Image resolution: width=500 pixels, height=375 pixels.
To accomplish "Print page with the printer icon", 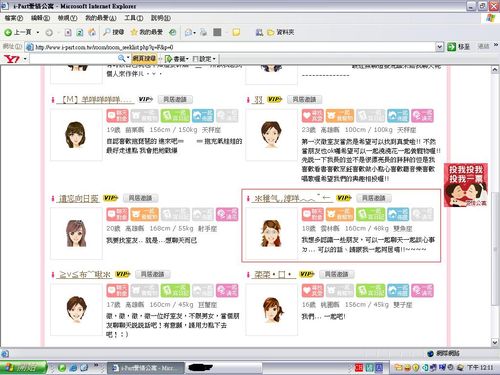I will pos(203,32).
